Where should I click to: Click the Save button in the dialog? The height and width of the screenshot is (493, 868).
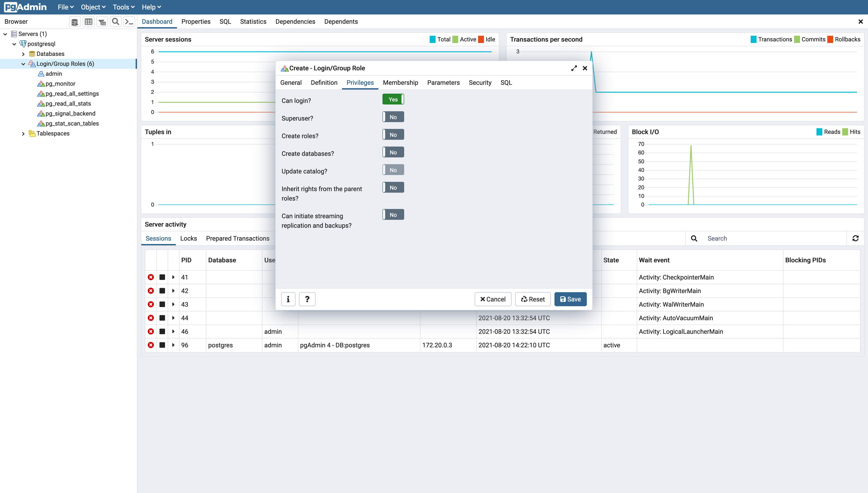(x=570, y=299)
